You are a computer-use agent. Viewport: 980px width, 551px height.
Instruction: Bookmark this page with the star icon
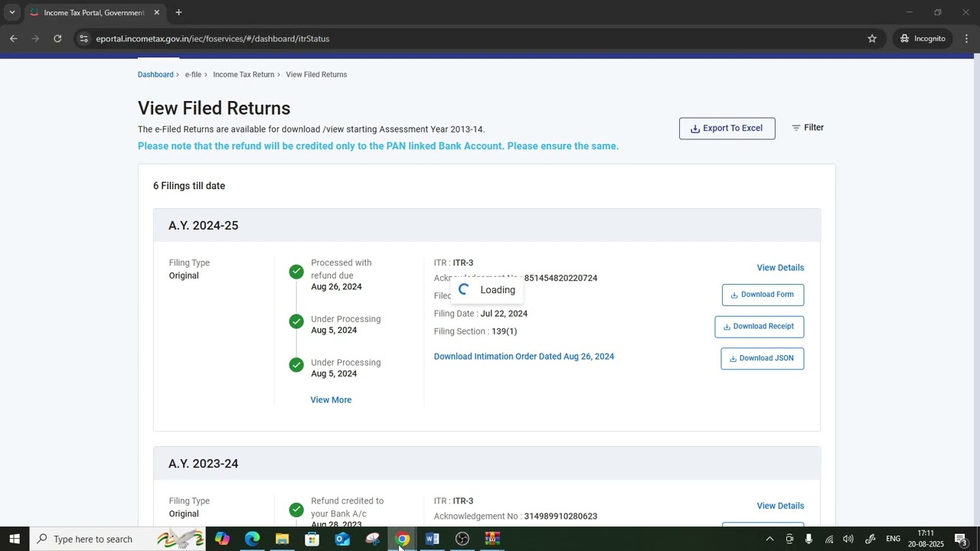(x=872, y=38)
